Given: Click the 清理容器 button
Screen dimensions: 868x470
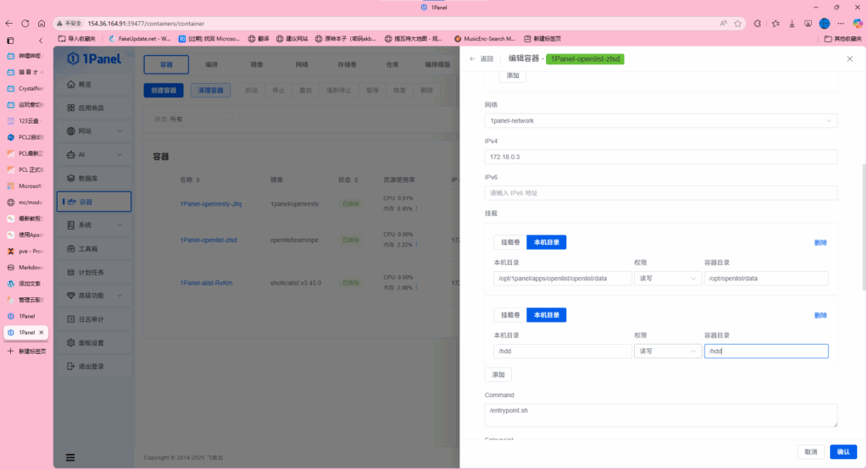Looking at the screenshot, I should click(x=211, y=90).
